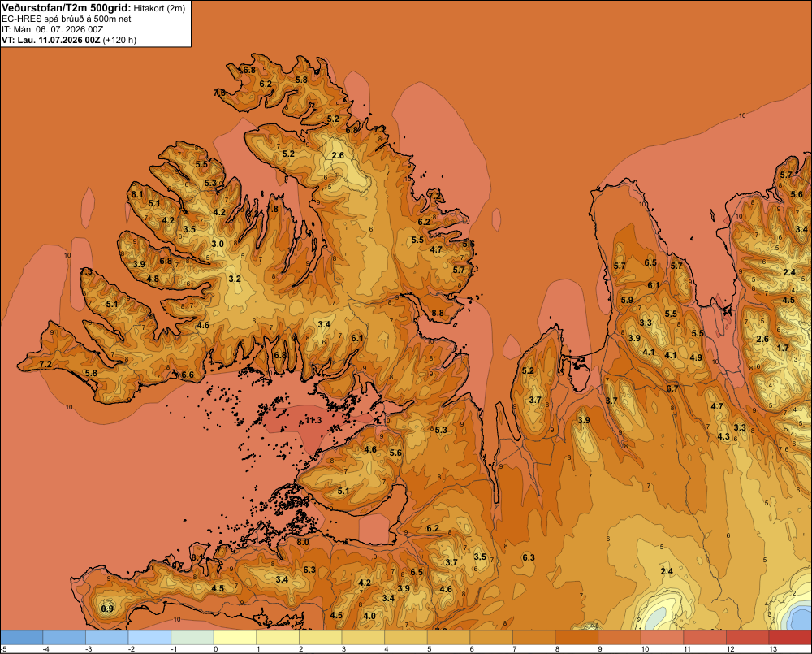Click the 2.6 label on the northern highlands
Image resolution: width=812 pixels, height=654 pixels.
(338, 155)
